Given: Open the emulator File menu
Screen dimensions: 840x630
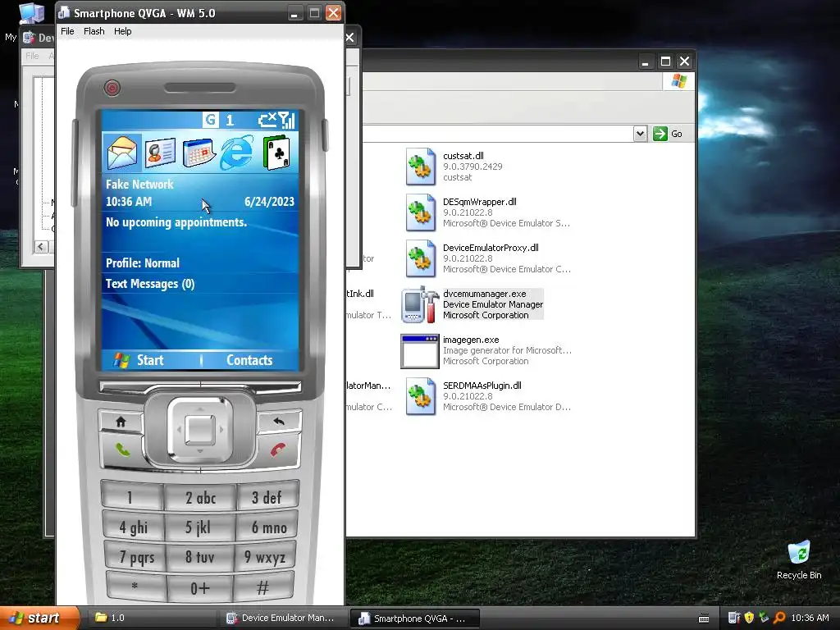Looking at the screenshot, I should click(x=67, y=31).
